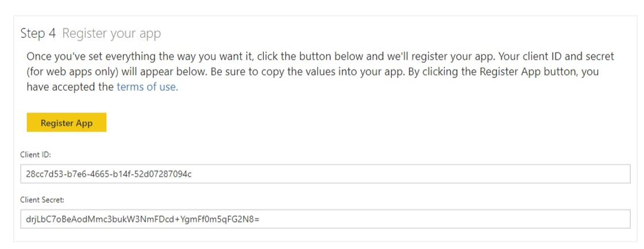Click the words 'have accepted the' in paragraph
This screenshot has width=644, height=249.
click(70, 87)
